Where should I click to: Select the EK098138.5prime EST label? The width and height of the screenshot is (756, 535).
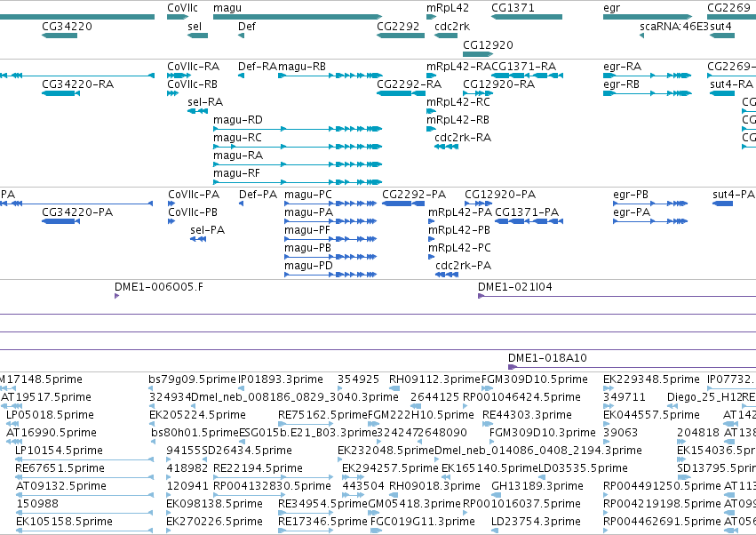pyautogui.click(x=215, y=504)
